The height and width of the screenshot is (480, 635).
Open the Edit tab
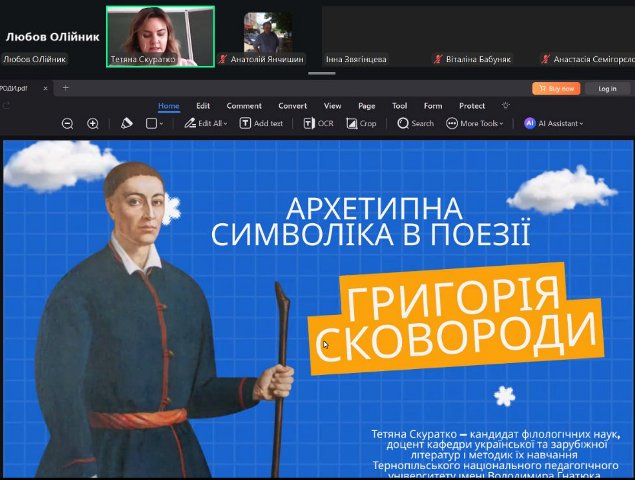(x=203, y=106)
